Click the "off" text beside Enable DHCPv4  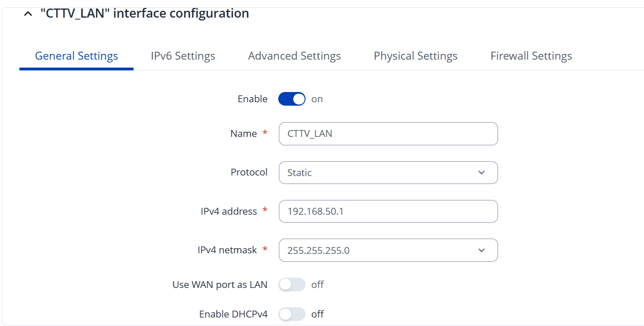click(317, 314)
